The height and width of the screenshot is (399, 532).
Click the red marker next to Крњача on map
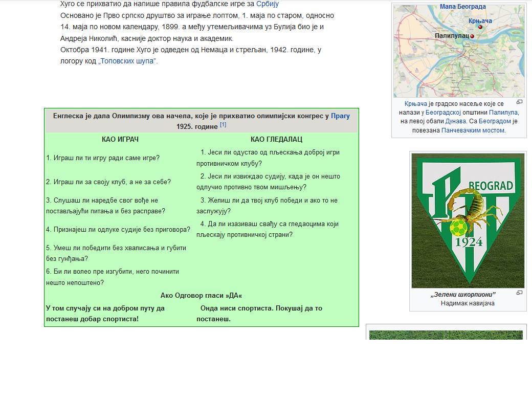point(481,28)
